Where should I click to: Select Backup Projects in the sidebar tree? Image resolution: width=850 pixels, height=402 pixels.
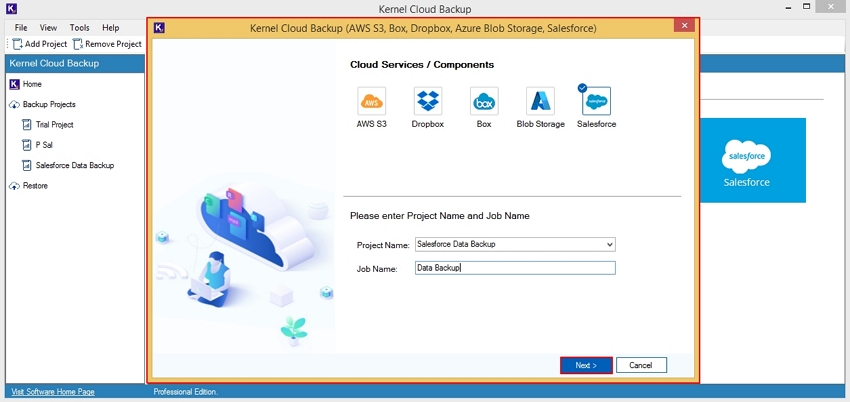[49, 105]
